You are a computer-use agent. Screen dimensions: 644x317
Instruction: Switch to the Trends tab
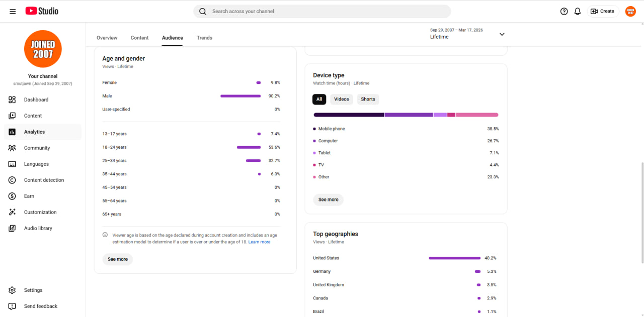coord(204,38)
